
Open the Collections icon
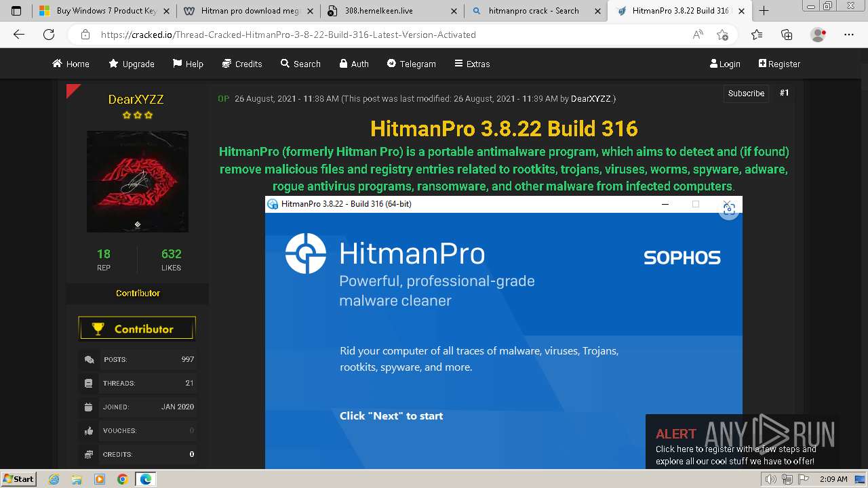(x=787, y=35)
